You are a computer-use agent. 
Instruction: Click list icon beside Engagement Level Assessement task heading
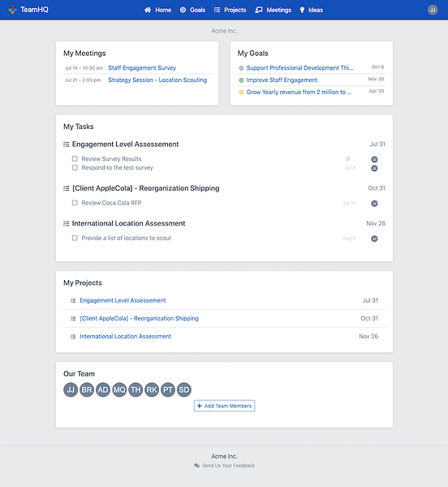pyautogui.click(x=66, y=144)
